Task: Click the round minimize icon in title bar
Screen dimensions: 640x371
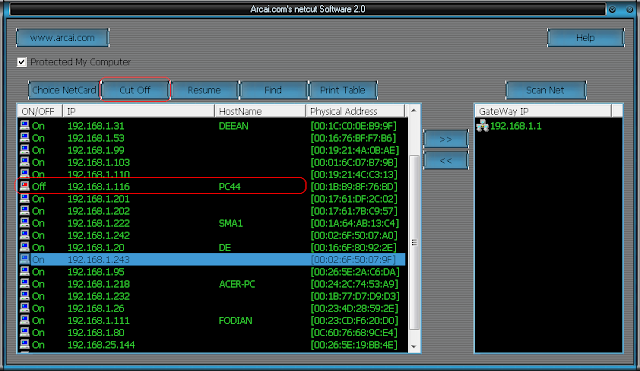Action: pos(612,9)
